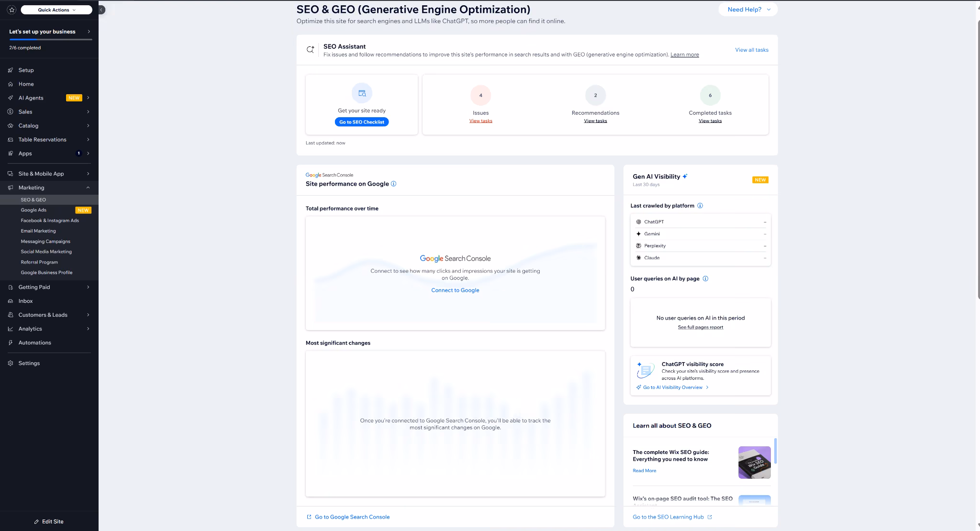Image resolution: width=980 pixels, height=531 pixels.
Task: Click Go to AI Visibility Overview
Action: tap(672, 387)
